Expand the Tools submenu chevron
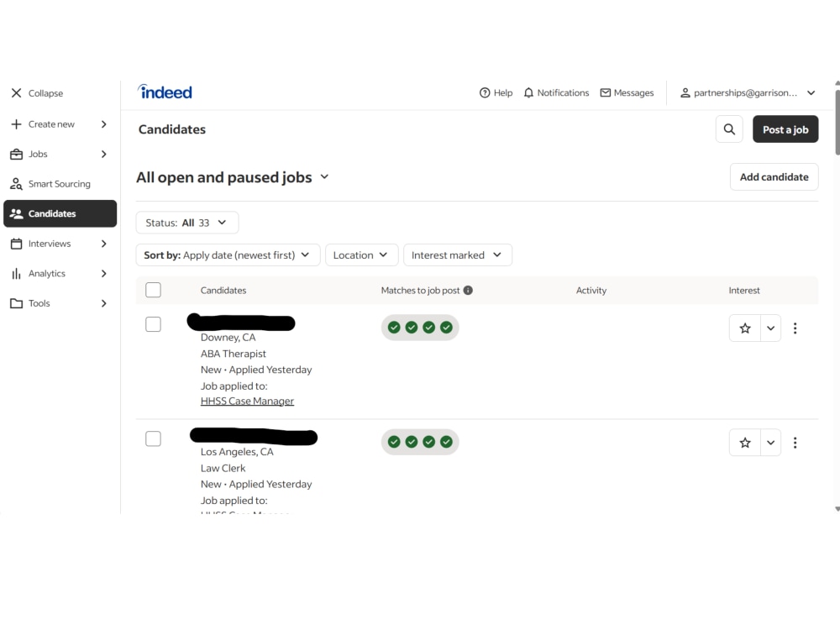The image size is (840, 630). click(x=104, y=303)
